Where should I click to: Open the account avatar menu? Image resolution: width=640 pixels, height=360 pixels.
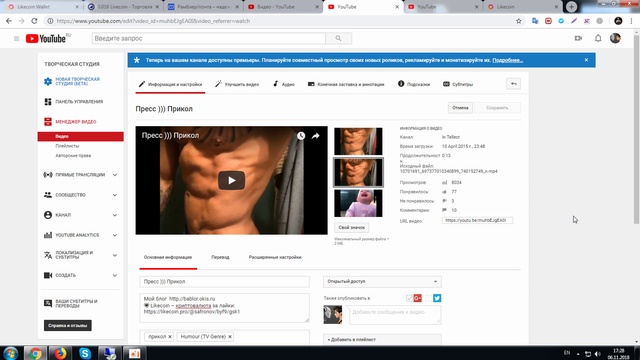tap(615, 38)
